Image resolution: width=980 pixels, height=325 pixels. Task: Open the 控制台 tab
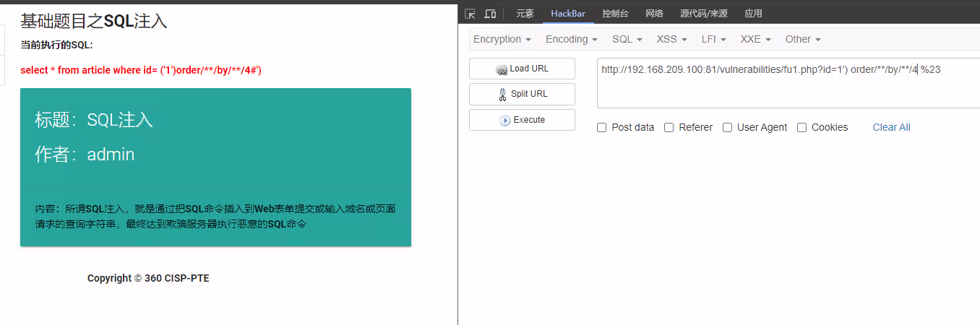coord(615,13)
